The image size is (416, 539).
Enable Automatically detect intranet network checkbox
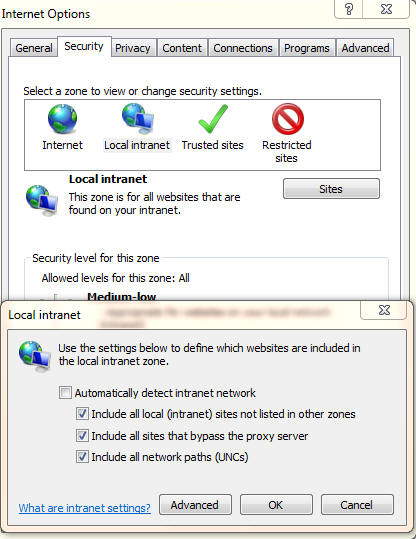click(x=65, y=393)
